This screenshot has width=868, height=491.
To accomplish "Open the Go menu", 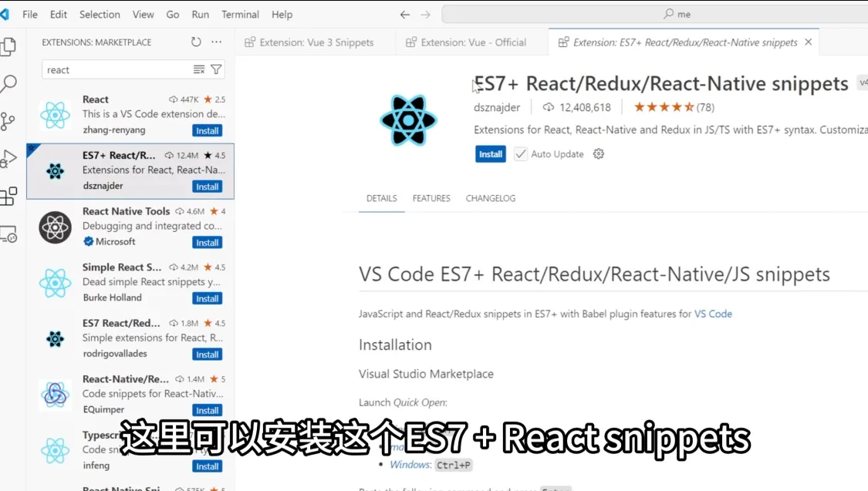I will pos(173,15).
